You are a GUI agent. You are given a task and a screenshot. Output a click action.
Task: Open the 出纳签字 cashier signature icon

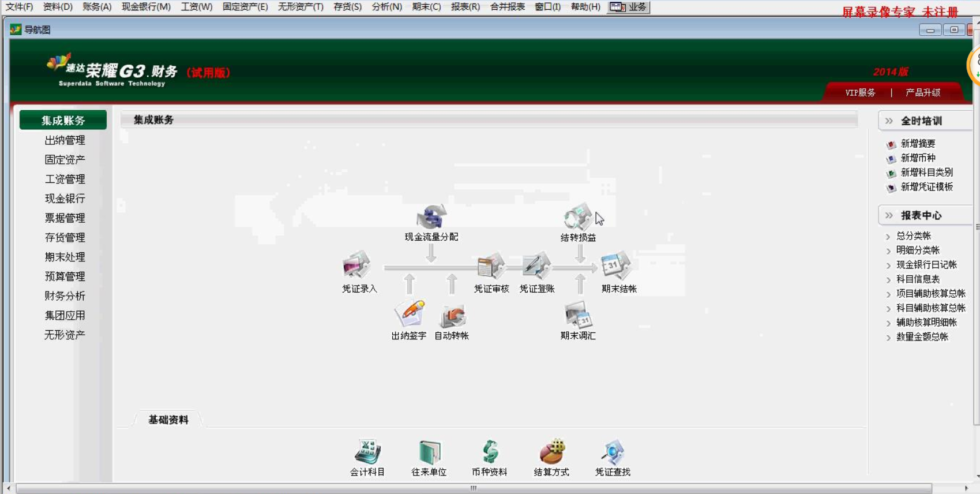click(x=410, y=314)
